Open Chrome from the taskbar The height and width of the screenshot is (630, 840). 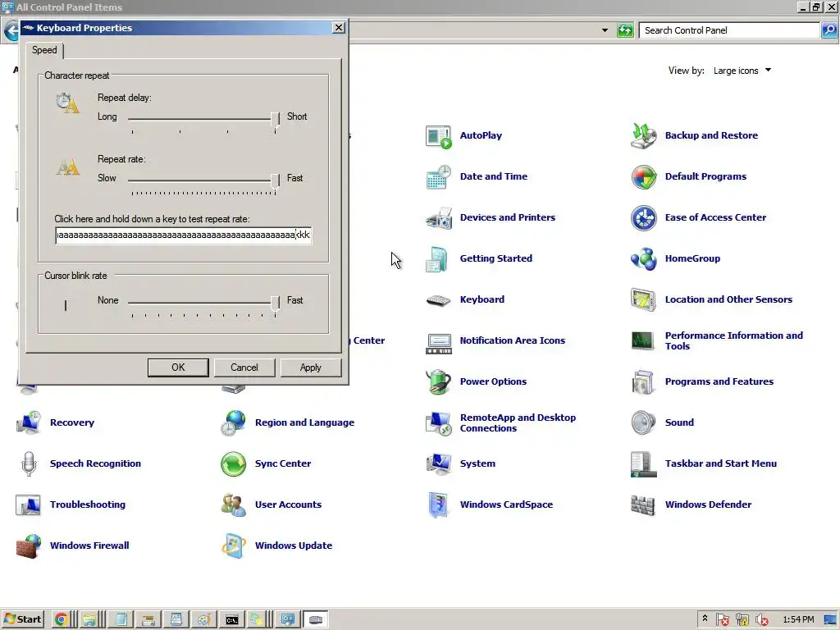point(61,620)
